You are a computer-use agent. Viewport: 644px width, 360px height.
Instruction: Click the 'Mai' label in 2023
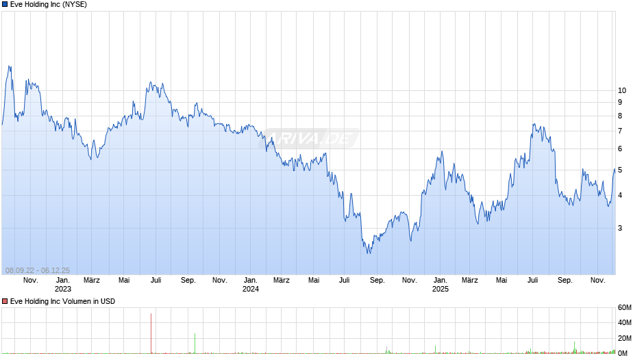click(124, 281)
